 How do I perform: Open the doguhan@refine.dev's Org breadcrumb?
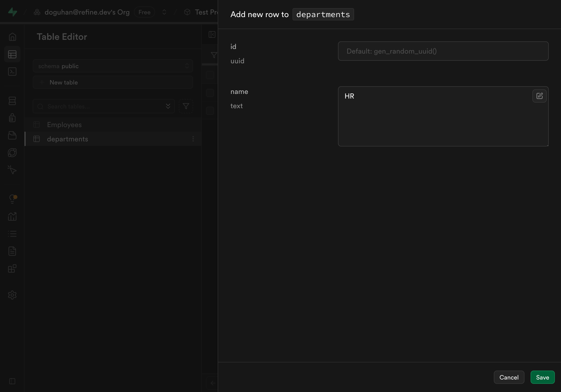tap(87, 12)
